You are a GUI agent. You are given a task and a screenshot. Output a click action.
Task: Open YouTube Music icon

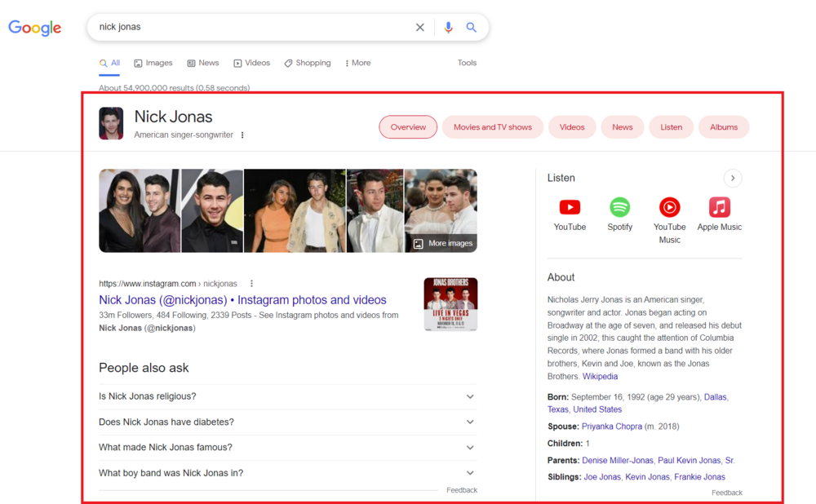(670, 207)
